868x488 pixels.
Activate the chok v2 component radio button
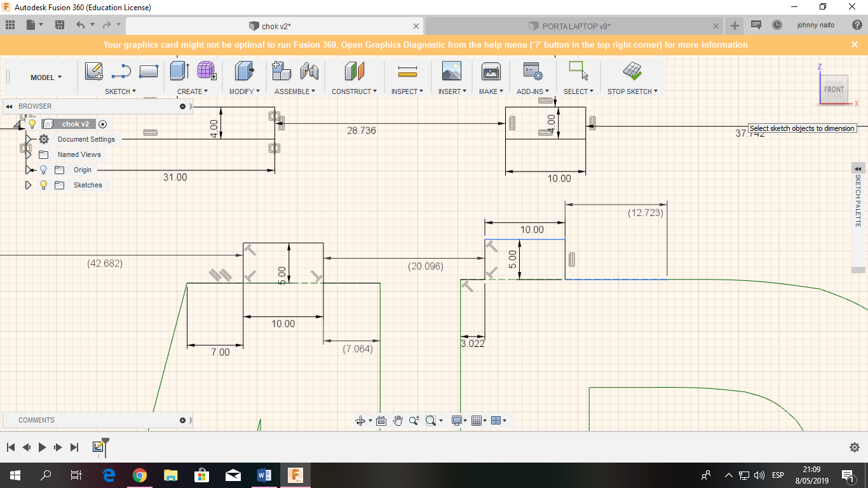click(102, 124)
